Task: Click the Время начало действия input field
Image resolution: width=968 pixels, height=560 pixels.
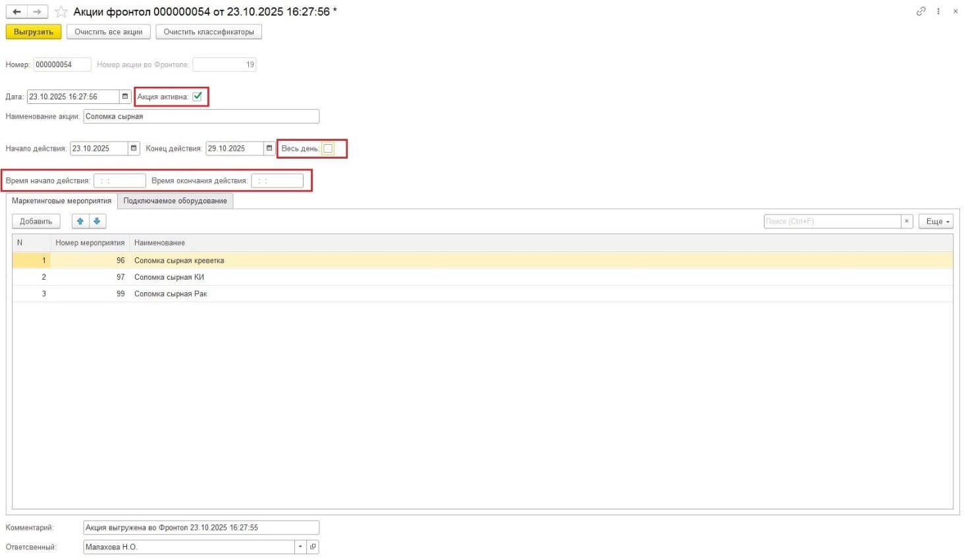Action: pos(120,181)
